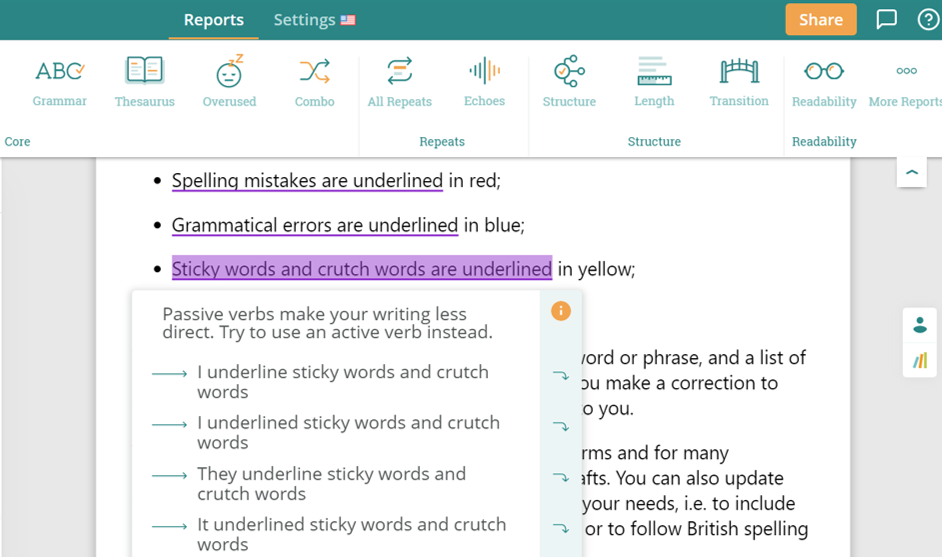Click curved arrow beside 'They underline sticky words'
Viewport: 942px width, 557px height.
(561, 477)
